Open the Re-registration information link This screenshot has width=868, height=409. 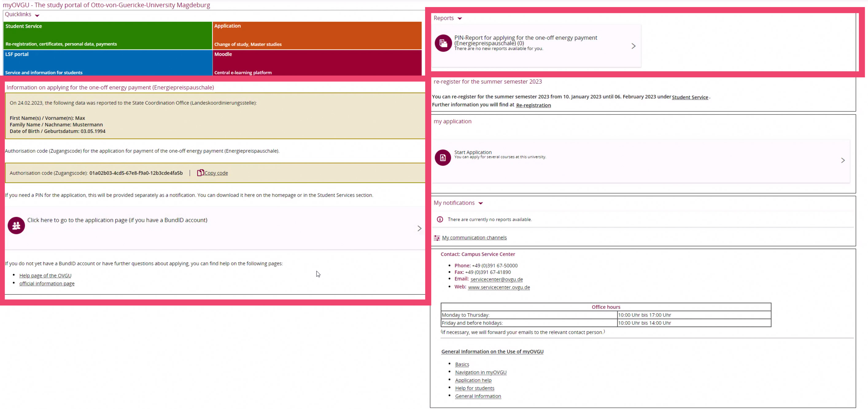tap(533, 105)
